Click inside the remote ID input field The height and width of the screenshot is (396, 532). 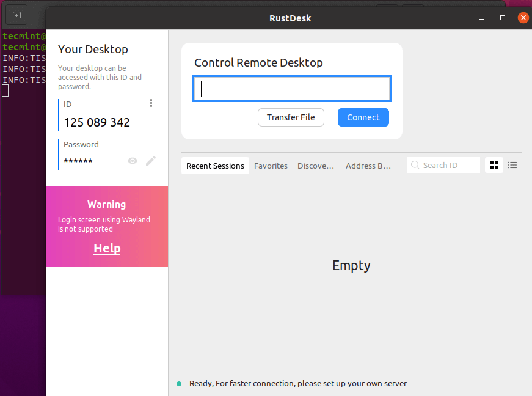tap(291, 89)
